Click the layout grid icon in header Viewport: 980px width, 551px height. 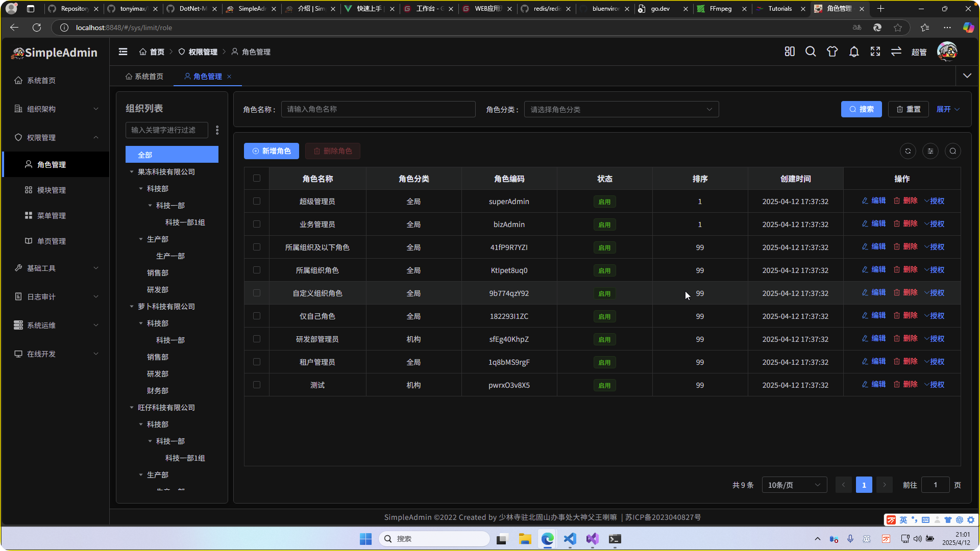pos(790,52)
